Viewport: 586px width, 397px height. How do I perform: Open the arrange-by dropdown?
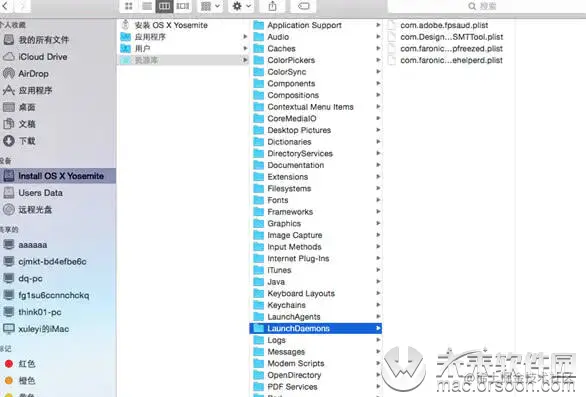[x=210, y=6]
